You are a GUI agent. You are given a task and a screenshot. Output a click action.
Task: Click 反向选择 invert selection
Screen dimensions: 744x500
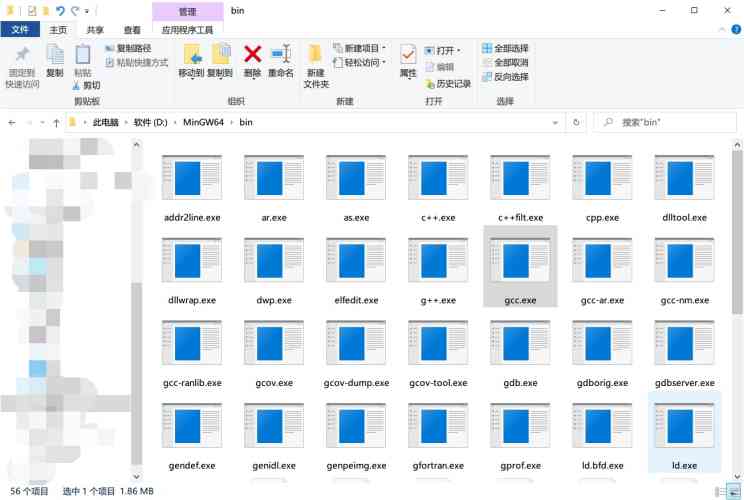coord(505,77)
